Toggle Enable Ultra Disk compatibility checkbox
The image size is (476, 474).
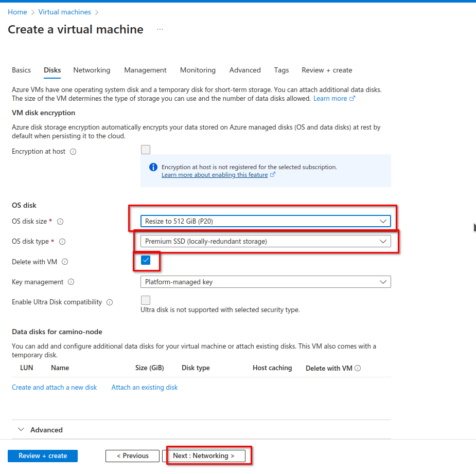(x=146, y=300)
